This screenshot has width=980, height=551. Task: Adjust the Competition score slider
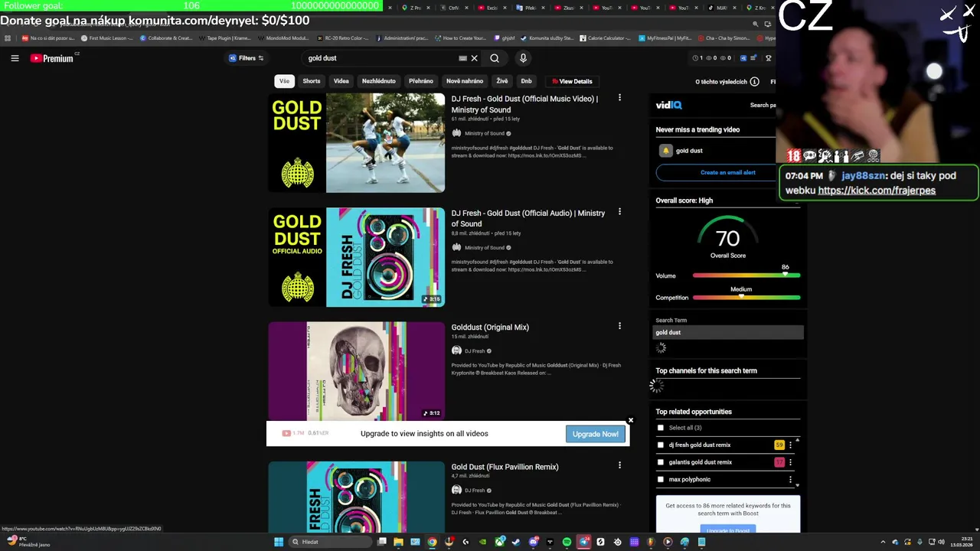[746, 298]
